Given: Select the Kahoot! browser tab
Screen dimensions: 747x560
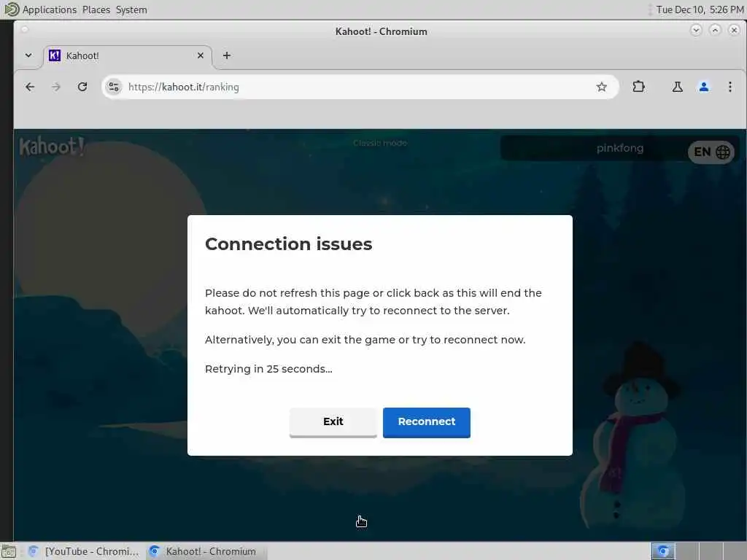Looking at the screenshot, I should pyautogui.click(x=127, y=55).
